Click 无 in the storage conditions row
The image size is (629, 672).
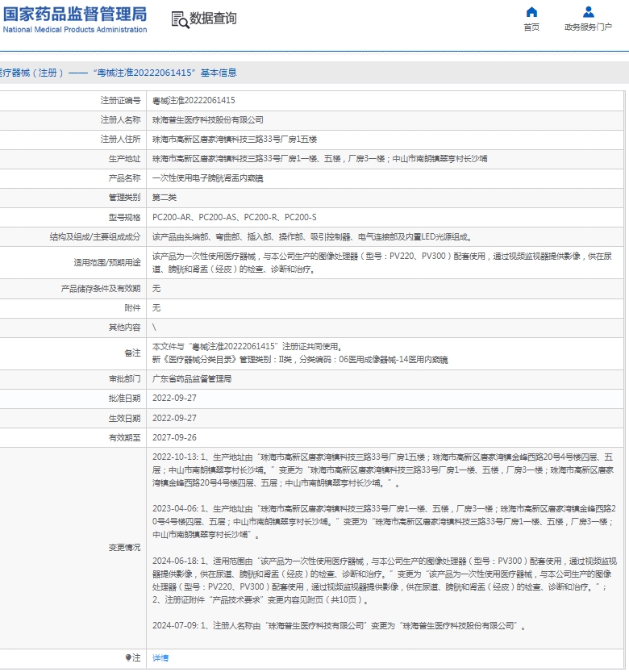coord(156,289)
